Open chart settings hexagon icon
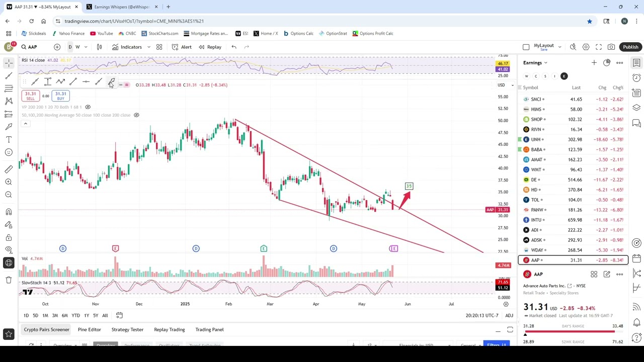The image size is (644, 362). pos(586,47)
